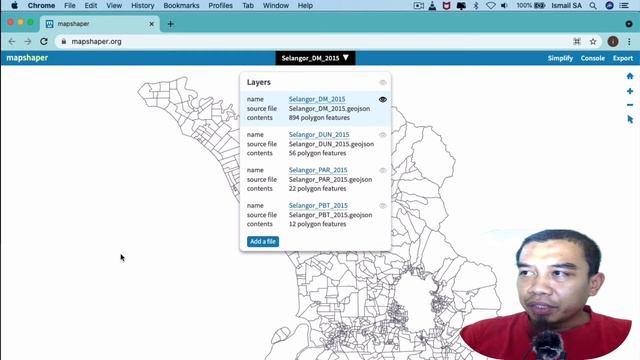Show the Selangor_PBT_2015 layer
Screen dimensions: 640x360
382,206
